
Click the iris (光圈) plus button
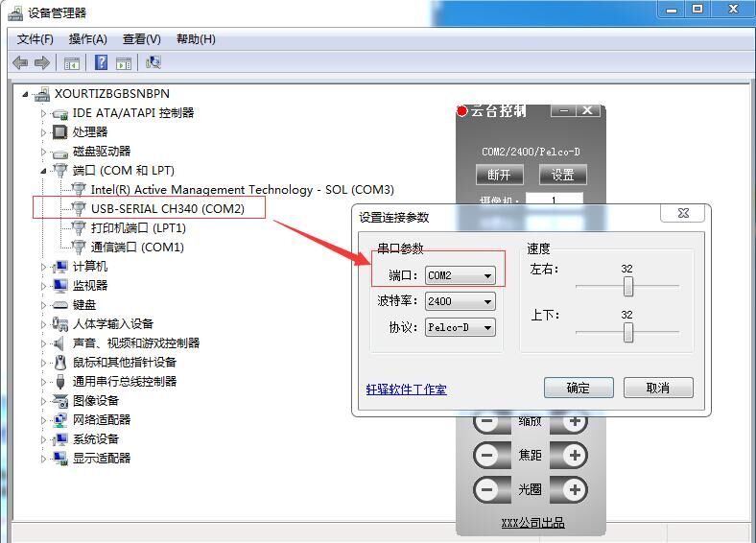tap(574, 489)
